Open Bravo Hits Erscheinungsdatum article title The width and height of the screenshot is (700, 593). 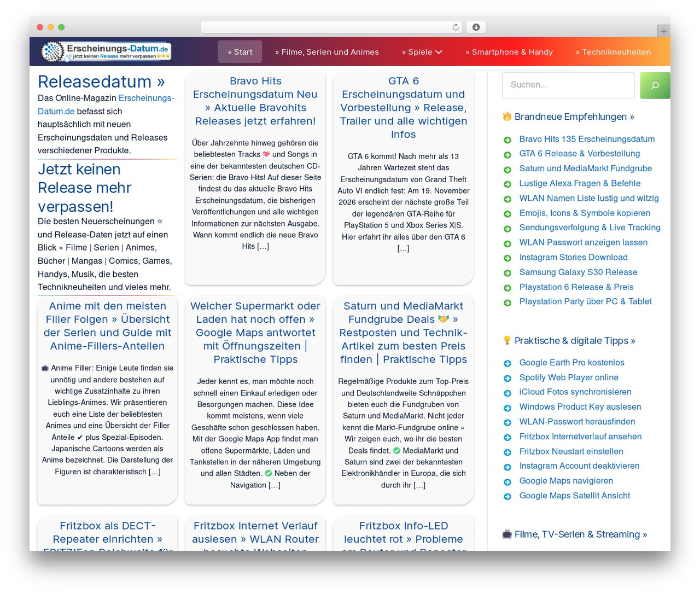(255, 101)
